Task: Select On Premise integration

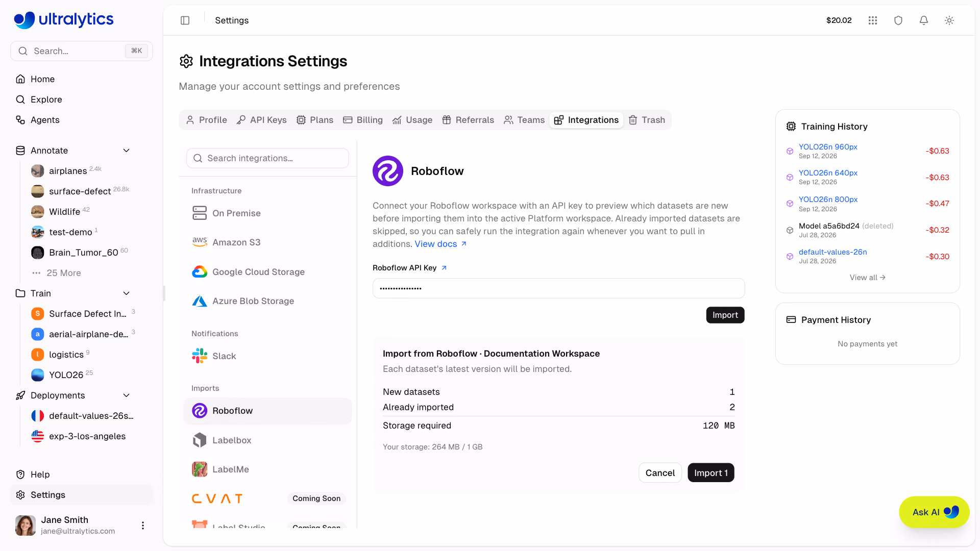Action: pyautogui.click(x=267, y=213)
